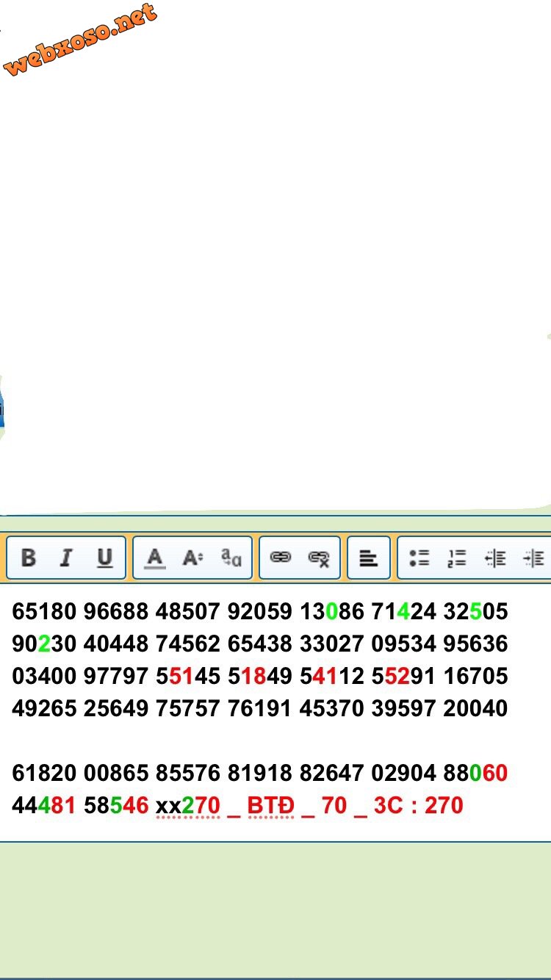The width and height of the screenshot is (551, 980).
Task: Click the number 48507
Action: point(188,611)
